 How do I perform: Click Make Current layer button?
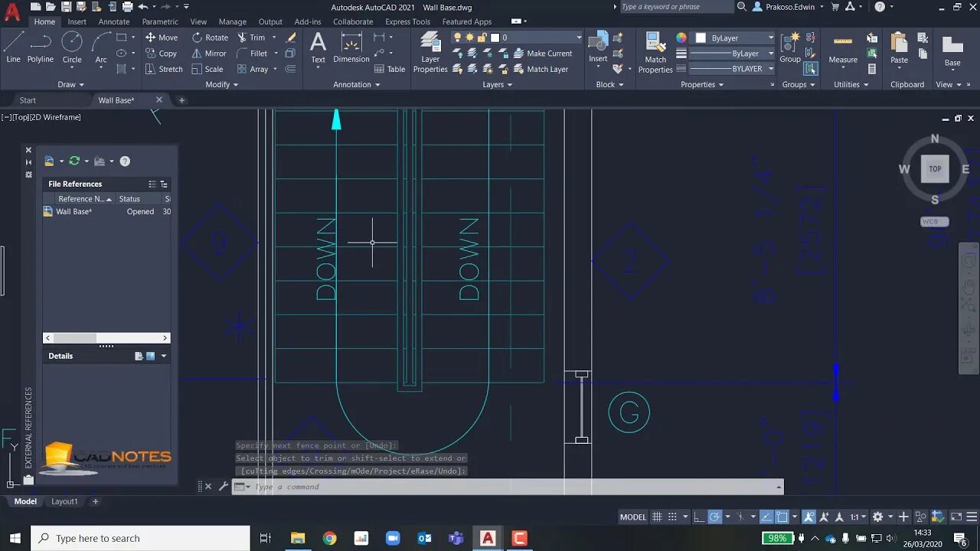pos(543,54)
